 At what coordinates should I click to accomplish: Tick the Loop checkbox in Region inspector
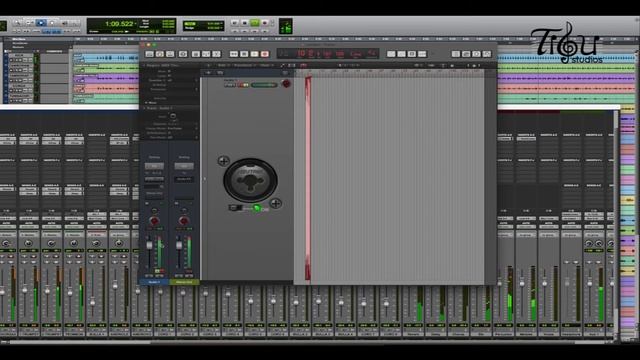tap(169, 76)
